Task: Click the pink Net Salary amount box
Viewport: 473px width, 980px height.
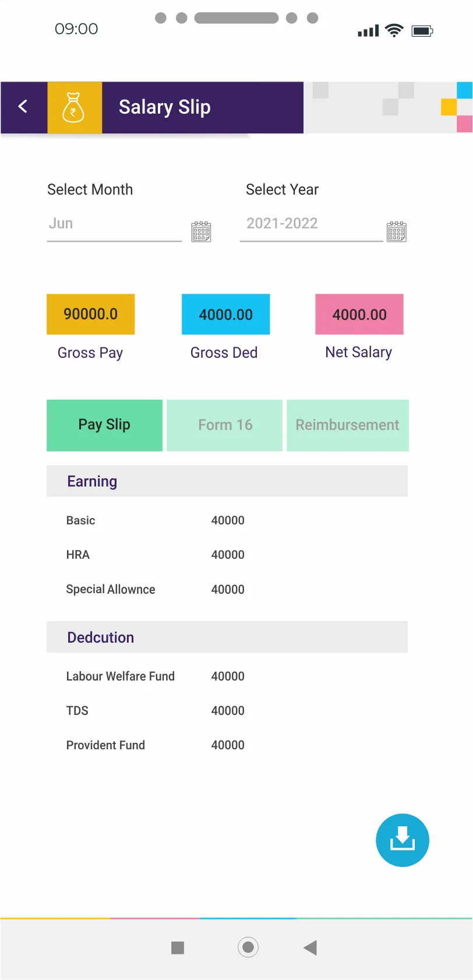Action: coord(359,315)
